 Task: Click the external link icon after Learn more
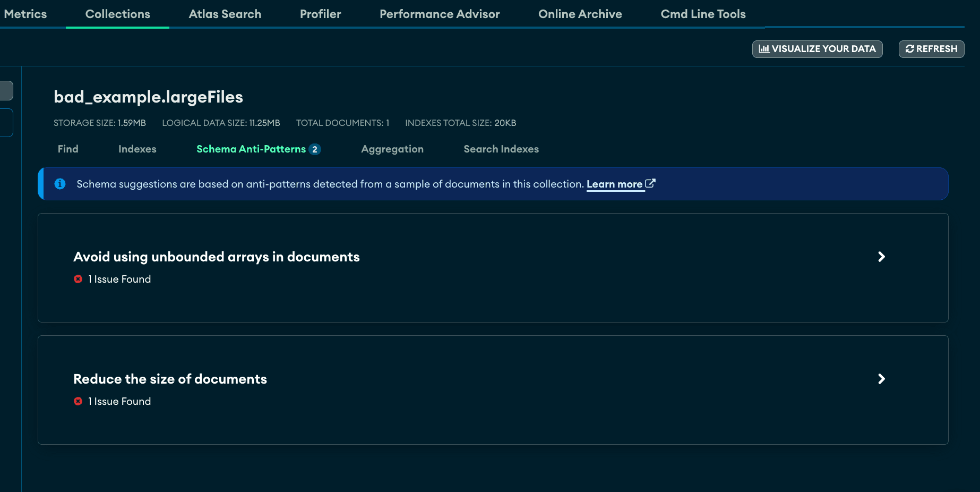[650, 183]
